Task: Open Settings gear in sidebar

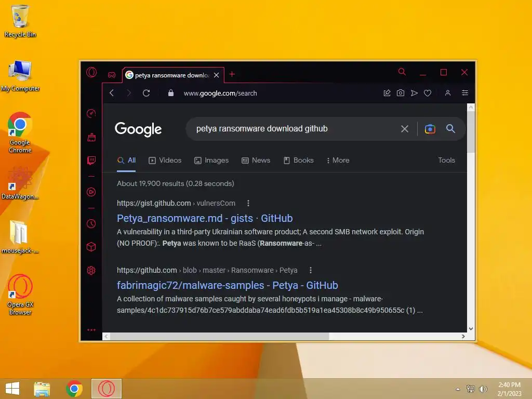Action: pos(91,270)
